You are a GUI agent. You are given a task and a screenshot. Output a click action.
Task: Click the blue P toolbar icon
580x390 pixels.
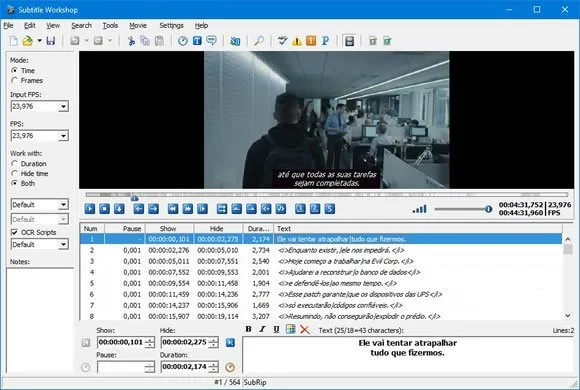[325, 41]
